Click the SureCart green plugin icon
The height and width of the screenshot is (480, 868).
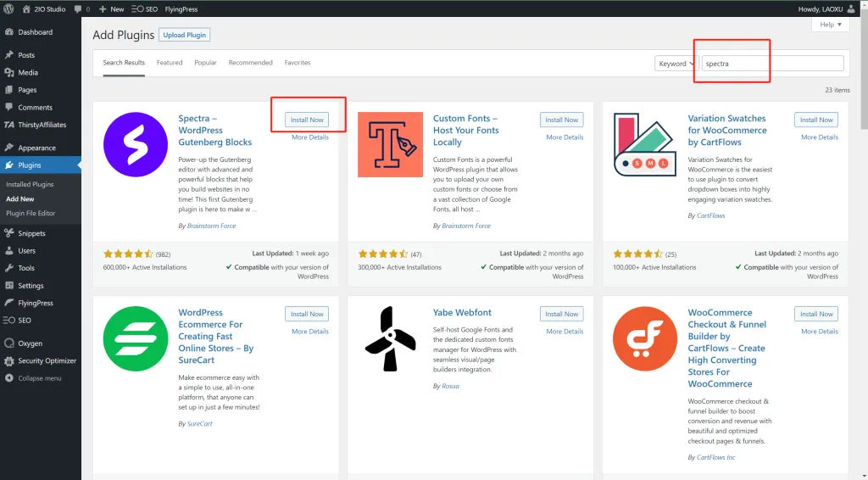tap(136, 338)
